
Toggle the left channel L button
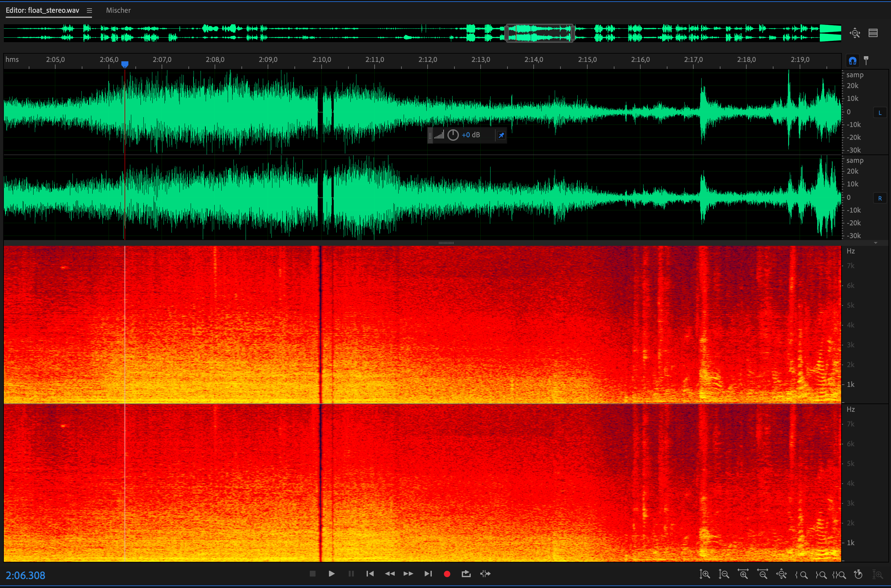click(x=880, y=112)
